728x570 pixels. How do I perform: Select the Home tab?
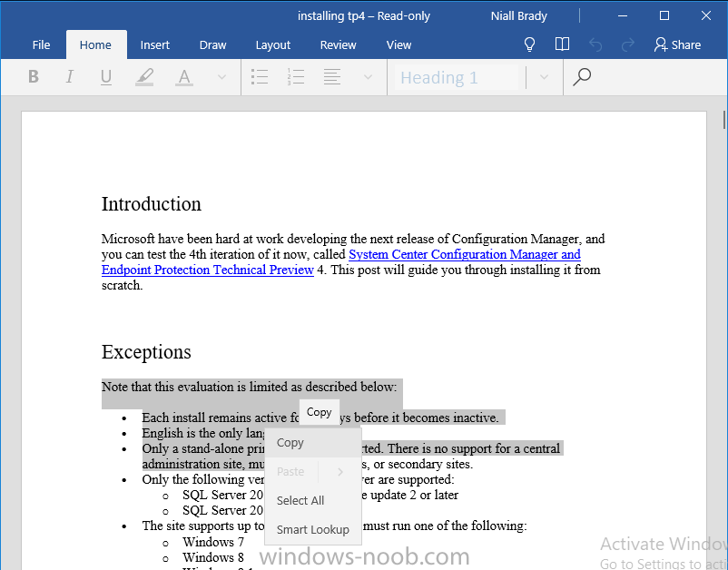(x=95, y=45)
